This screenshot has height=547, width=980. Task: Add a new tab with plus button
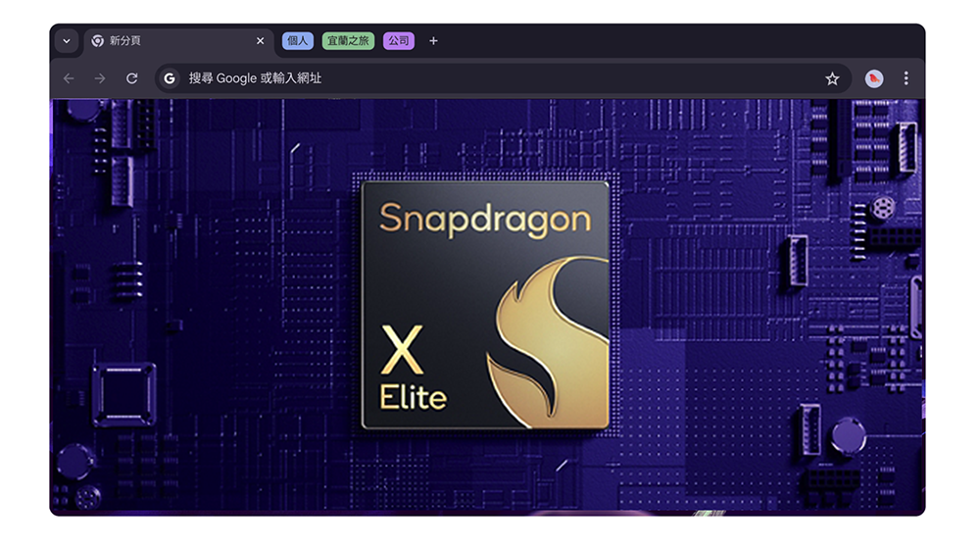[x=433, y=40]
